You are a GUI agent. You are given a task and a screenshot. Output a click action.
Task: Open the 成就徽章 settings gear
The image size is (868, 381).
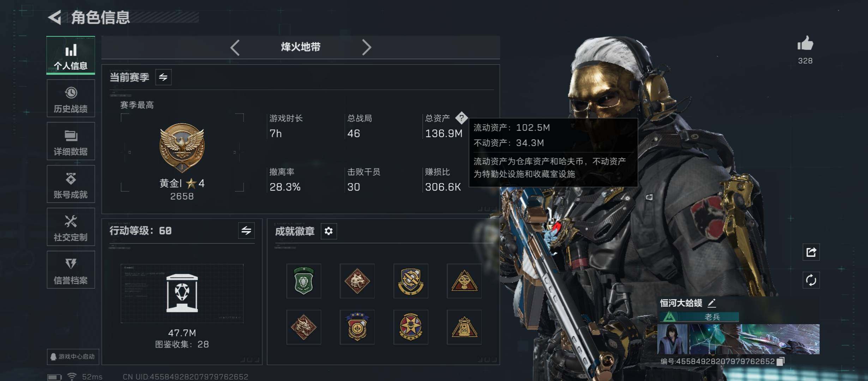point(328,231)
